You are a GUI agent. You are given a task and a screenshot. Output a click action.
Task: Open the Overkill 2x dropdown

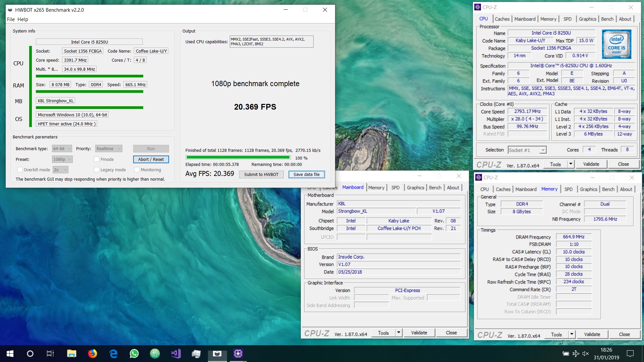point(61,170)
